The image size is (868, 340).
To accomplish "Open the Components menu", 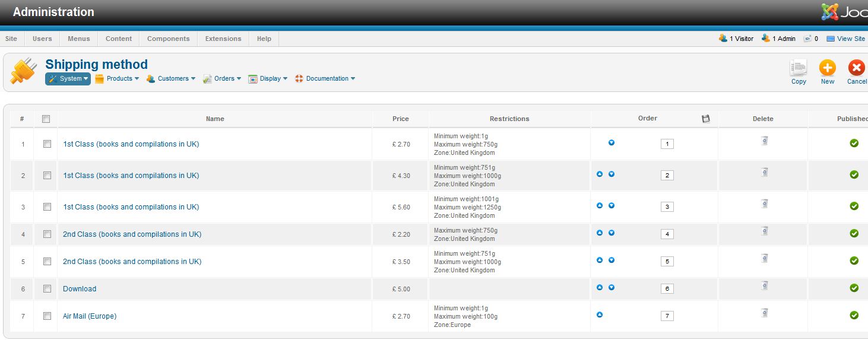I will [169, 39].
